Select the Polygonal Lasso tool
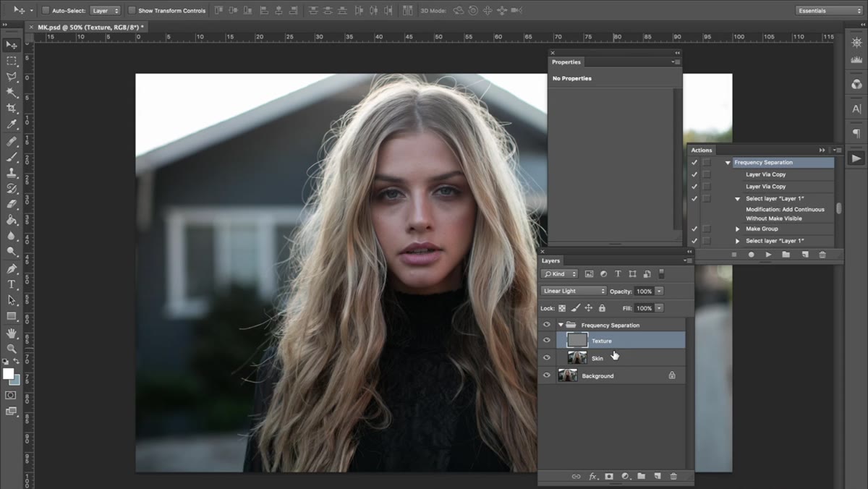868x489 pixels. tap(11, 77)
